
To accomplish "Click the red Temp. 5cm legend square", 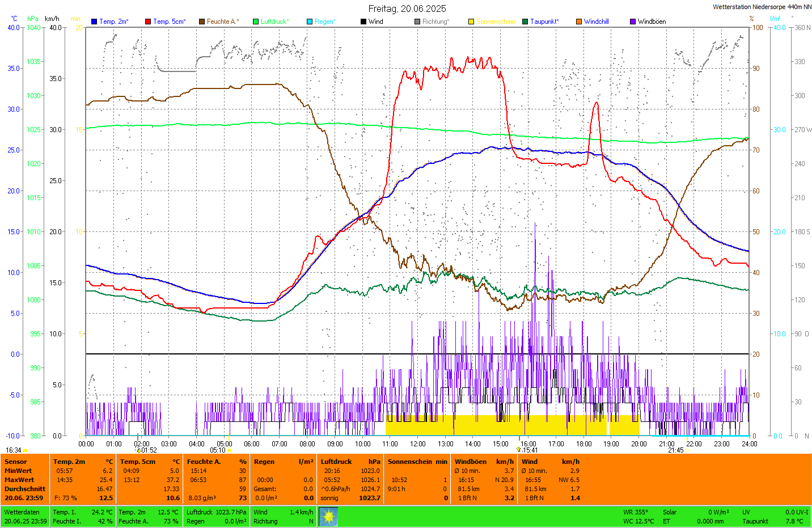I will coord(148,22).
